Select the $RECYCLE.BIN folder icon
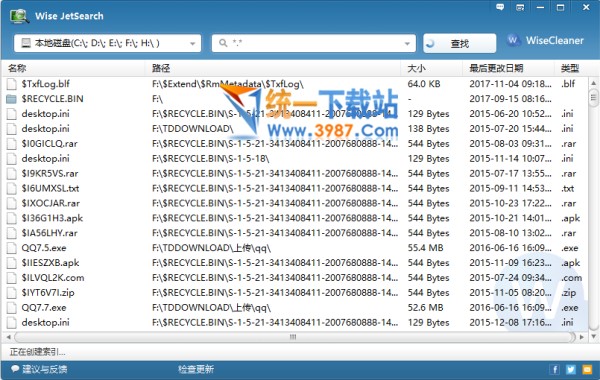600x380 pixels. 11,99
